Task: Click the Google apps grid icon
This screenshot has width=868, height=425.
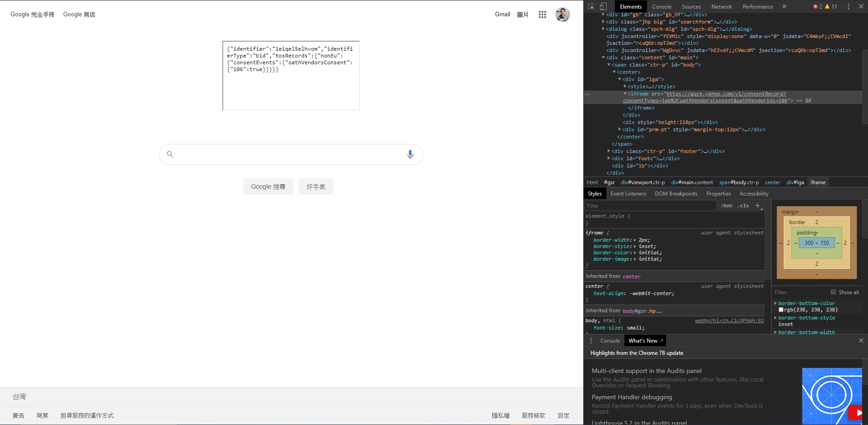Action: click(x=542, y=14)
